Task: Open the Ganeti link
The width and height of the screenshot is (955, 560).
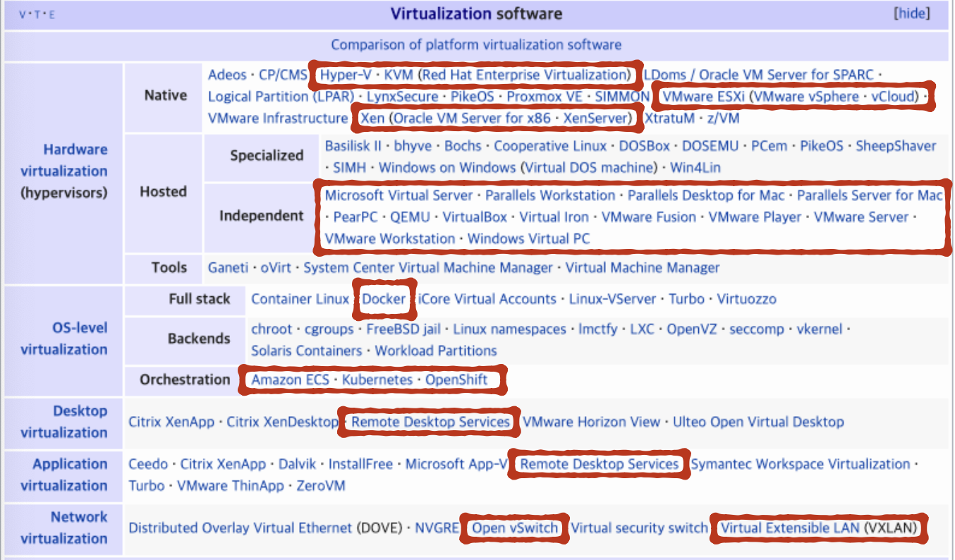Action: tap(228, 267)
